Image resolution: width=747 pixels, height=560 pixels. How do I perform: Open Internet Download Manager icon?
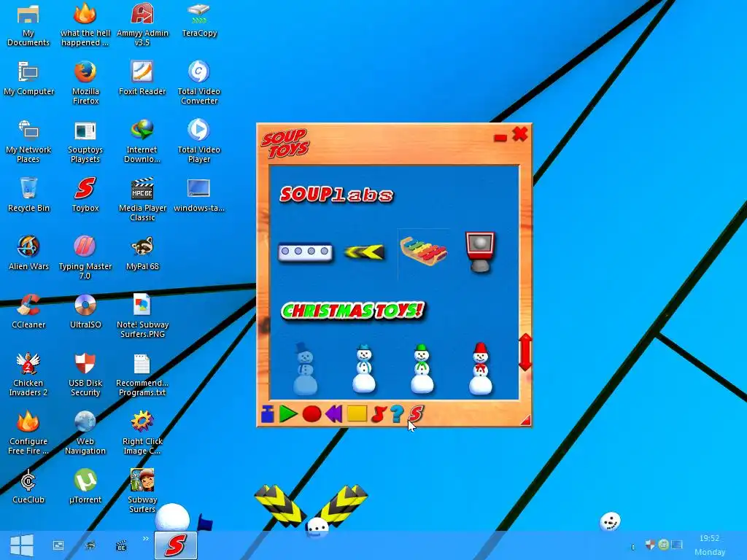142,141
